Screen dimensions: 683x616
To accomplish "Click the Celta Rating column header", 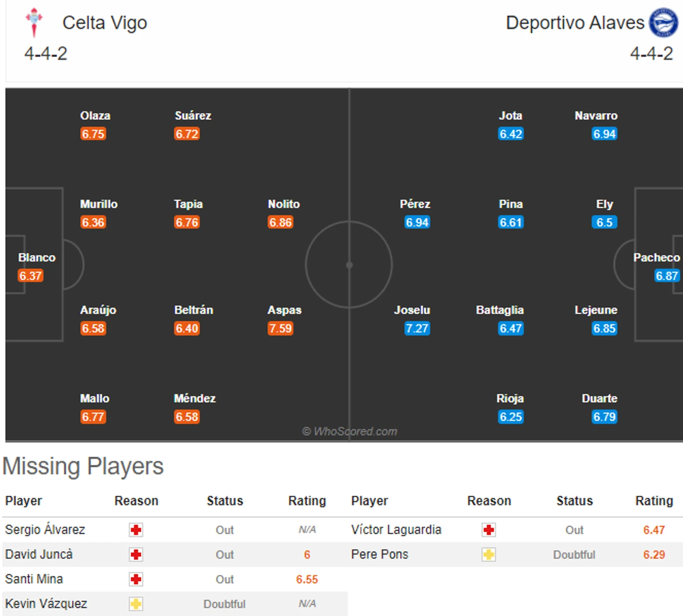I will tap(307, 501).
